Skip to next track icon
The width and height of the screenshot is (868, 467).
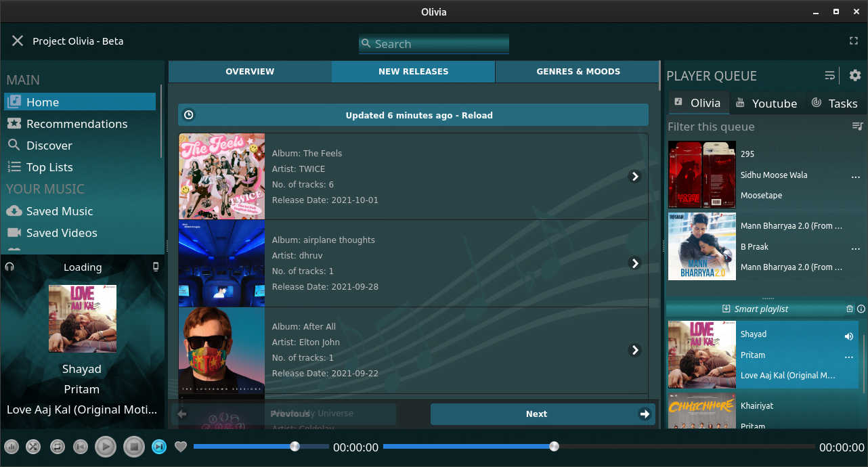(159, 447)
